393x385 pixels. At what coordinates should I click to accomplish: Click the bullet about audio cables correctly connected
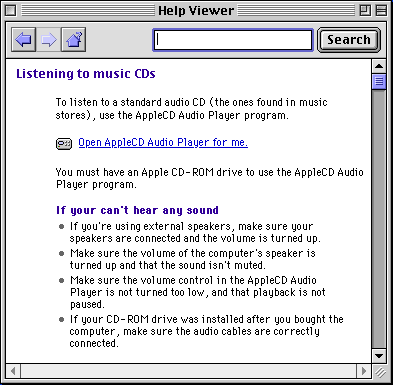click(x=206, y=331)
